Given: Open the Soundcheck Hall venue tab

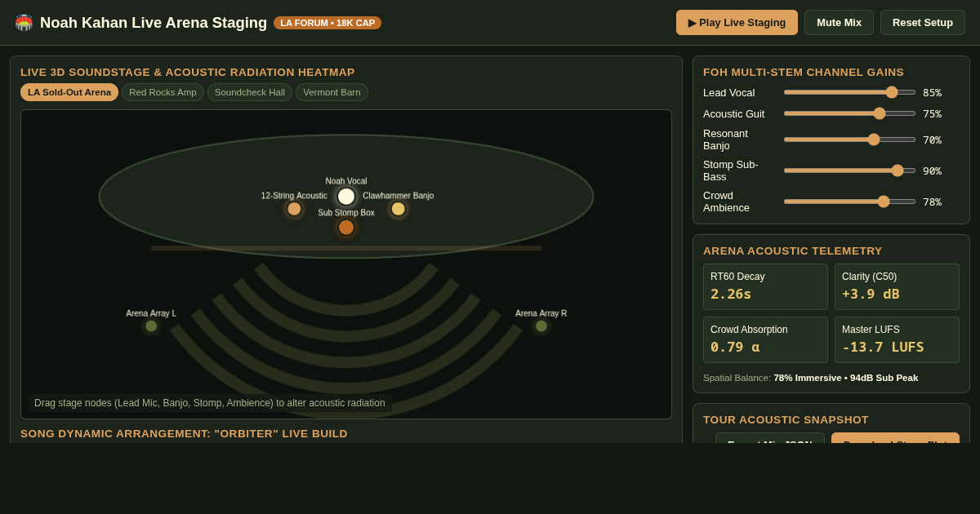Looking at the screenshot, I should pos(250,92).
